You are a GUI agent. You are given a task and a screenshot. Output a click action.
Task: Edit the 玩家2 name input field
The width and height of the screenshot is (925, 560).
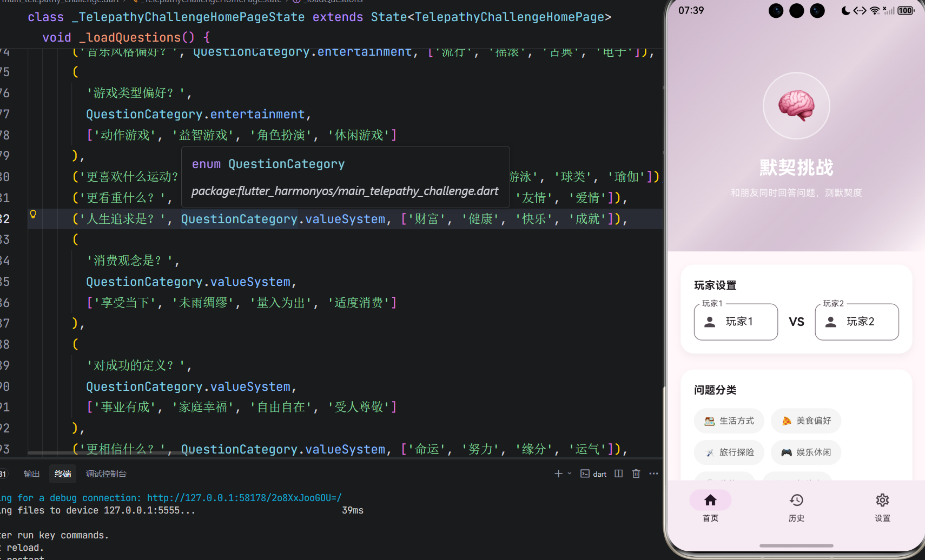coord(857,322)
